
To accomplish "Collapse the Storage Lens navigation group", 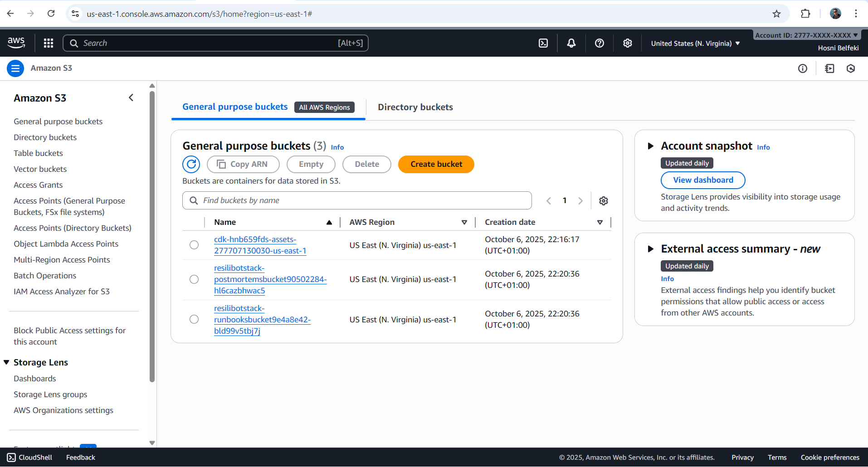I will pos(6,362).
